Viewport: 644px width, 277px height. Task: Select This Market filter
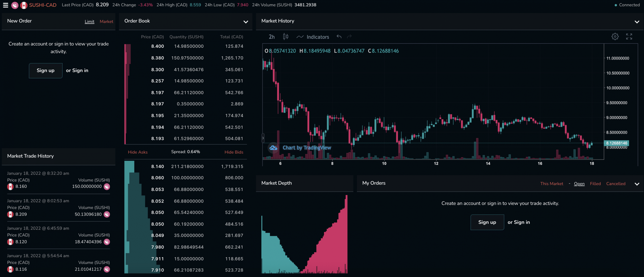click(551, 184)
